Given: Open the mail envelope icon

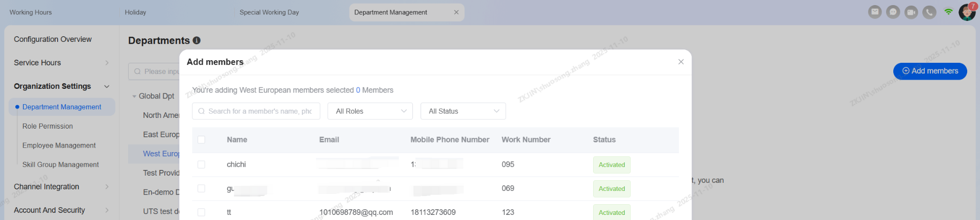Looking at the screenshot, I should pyautogui.click(x=875, y=12).
